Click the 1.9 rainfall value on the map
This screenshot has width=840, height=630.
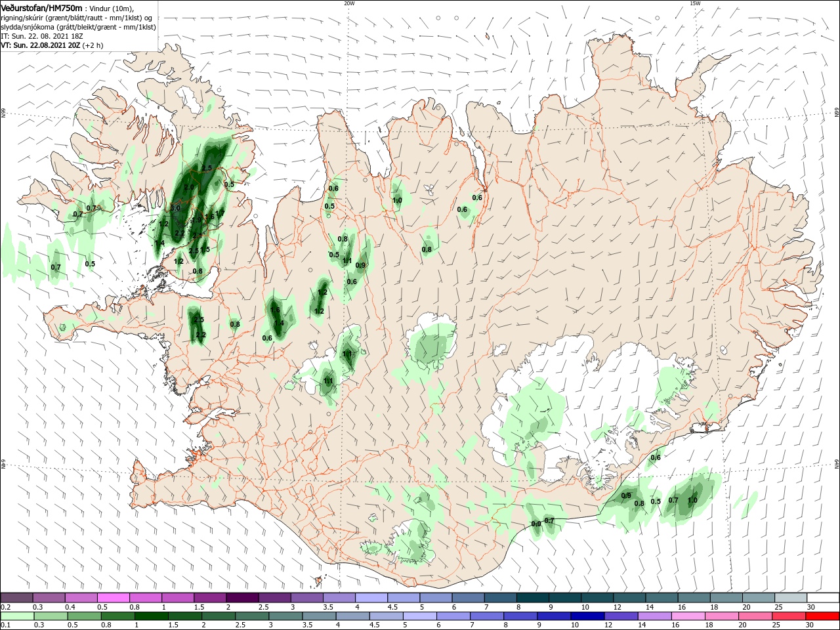pos(197,220)
